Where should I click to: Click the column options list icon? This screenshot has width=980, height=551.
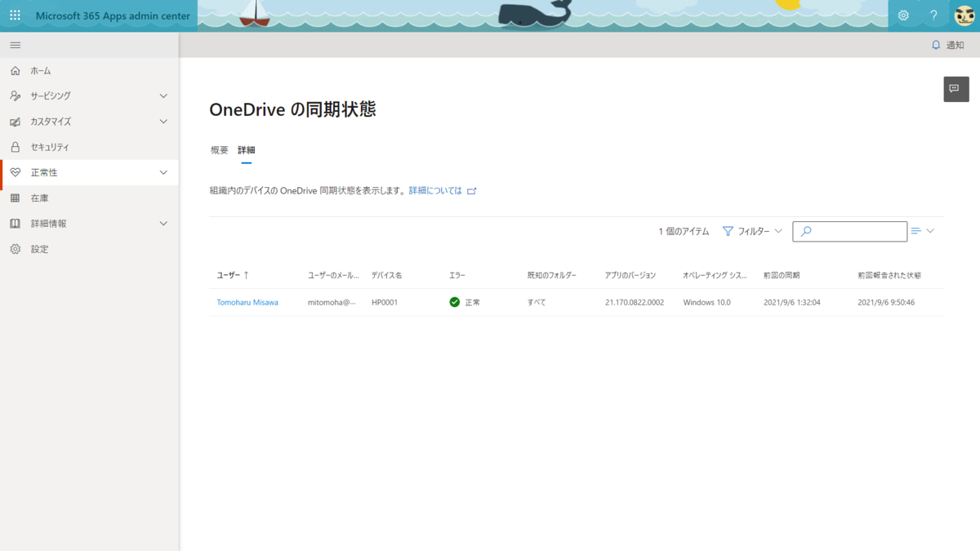[x=916, y=231]
